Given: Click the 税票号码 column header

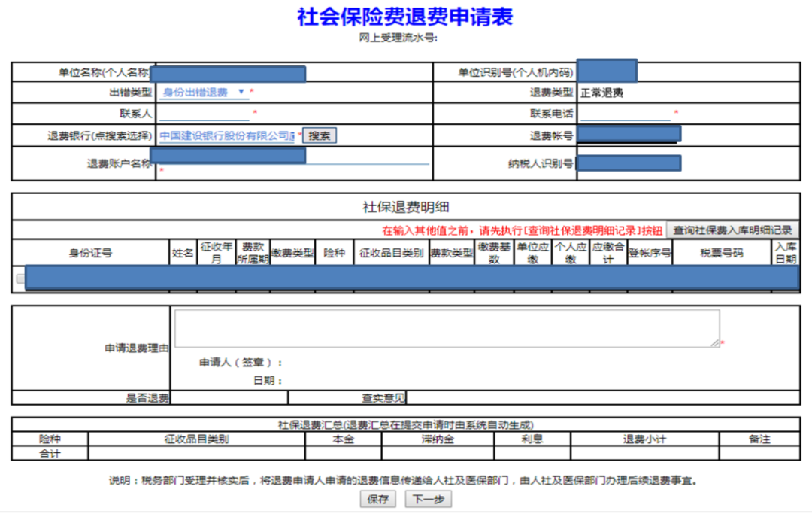Looking at the screenshot, I should click(x=722, y=253).
